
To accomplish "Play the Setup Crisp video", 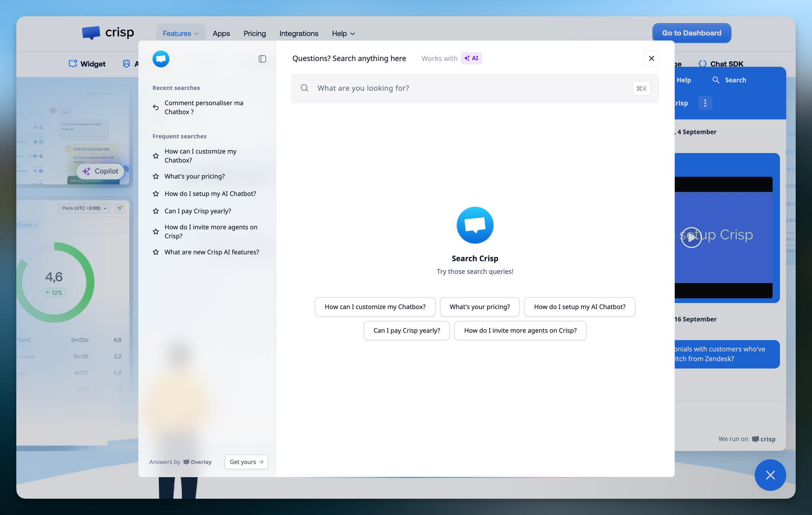I will [691, 237].
